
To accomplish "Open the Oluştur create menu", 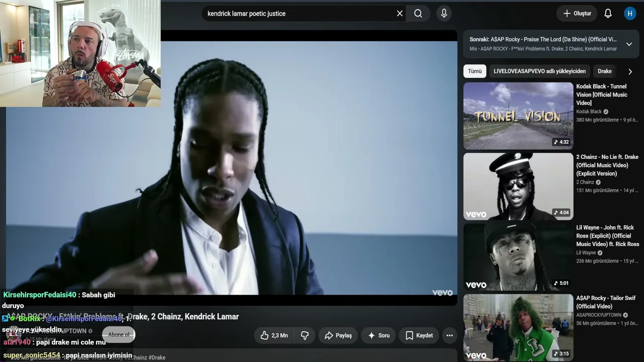I will tap(577, 14).
